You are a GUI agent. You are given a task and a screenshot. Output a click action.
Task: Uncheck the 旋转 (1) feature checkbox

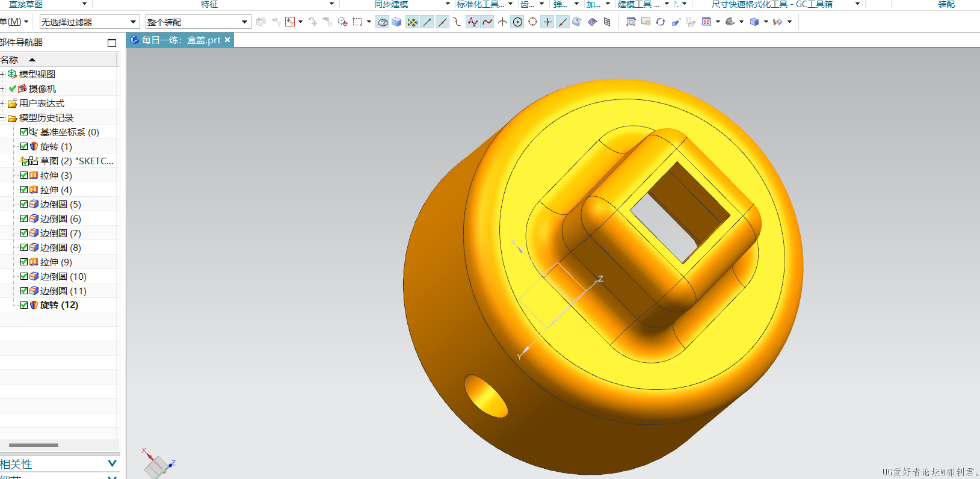click(24, 146)
